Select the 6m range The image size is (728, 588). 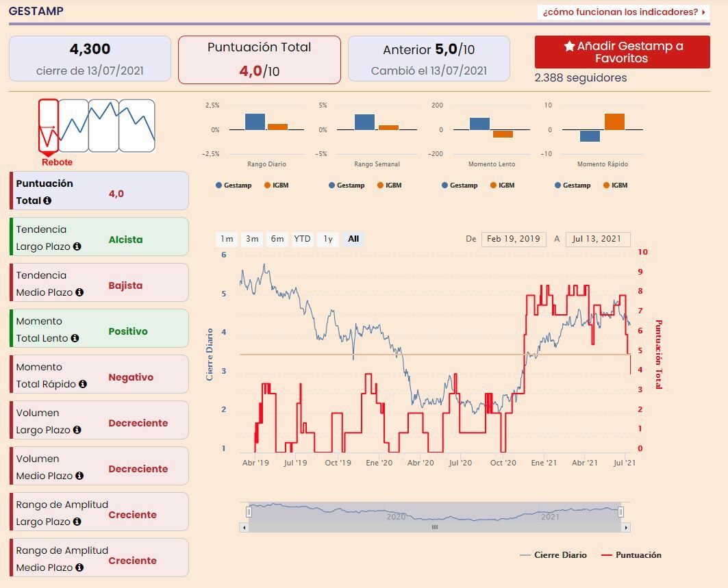[277, 239]
